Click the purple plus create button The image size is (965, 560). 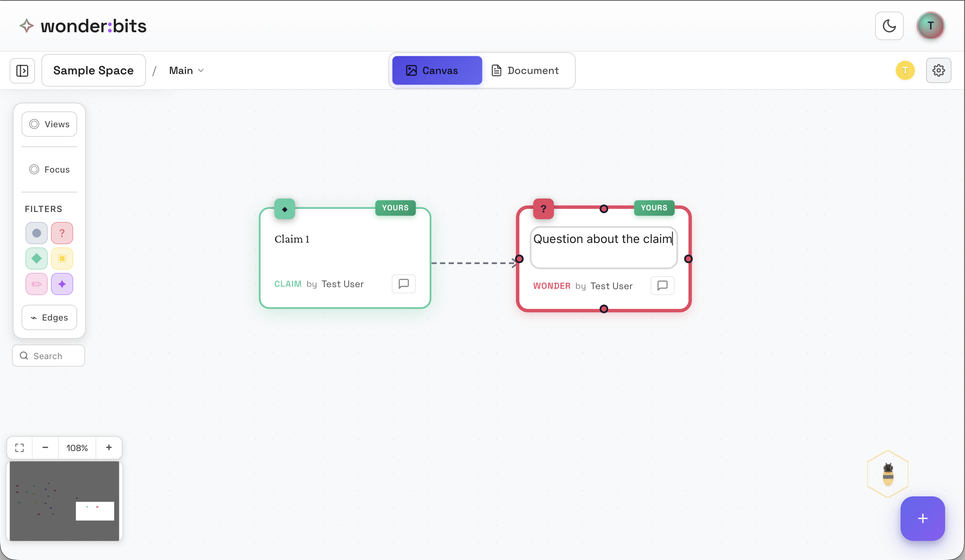922,518
